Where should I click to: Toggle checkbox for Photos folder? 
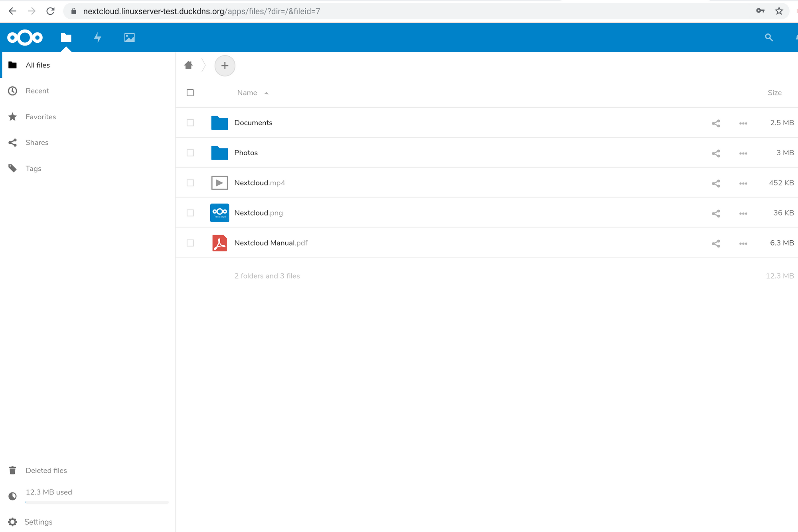pyautogui.click(x=190, y=152)
